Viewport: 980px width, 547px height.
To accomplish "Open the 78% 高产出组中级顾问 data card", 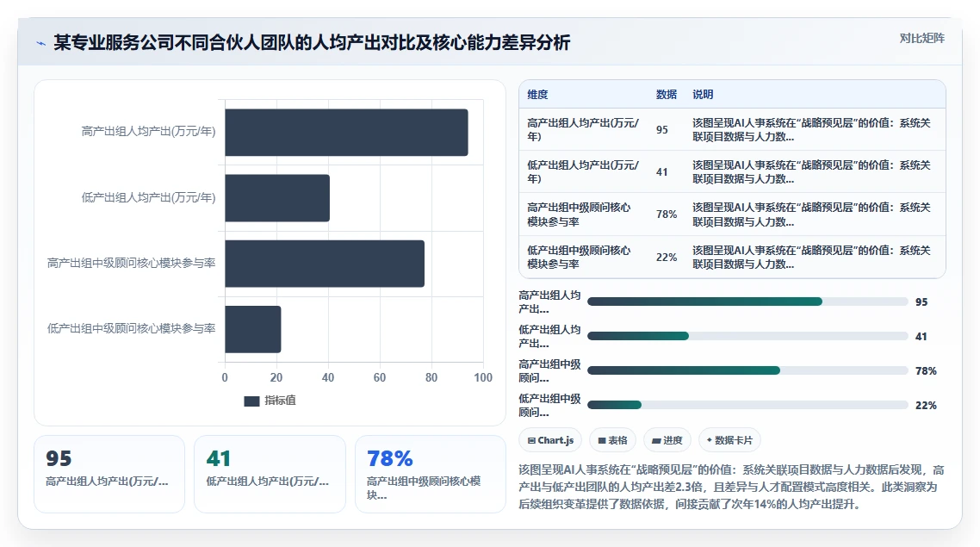I will [x=430, y=474].
